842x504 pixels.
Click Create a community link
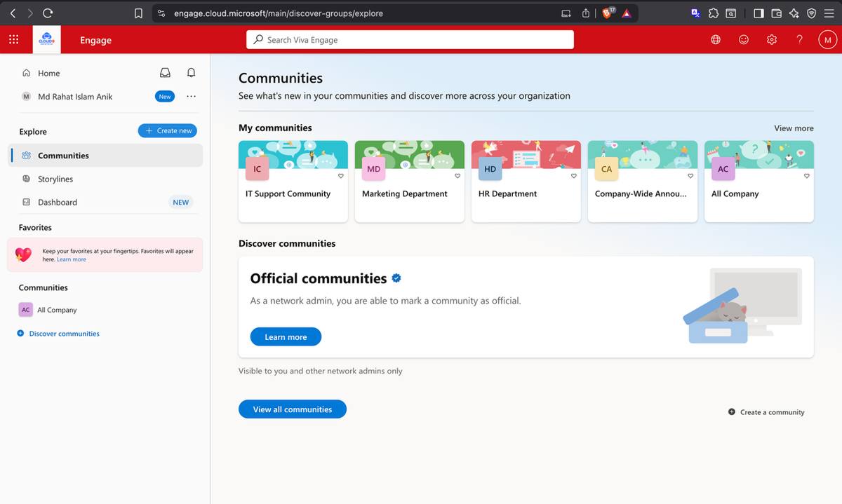click(766, 412)
